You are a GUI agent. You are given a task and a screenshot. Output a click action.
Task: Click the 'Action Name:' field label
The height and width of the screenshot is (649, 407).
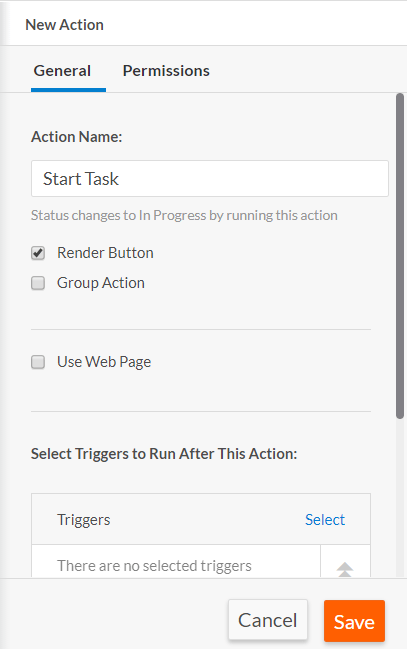pos(77,137)
